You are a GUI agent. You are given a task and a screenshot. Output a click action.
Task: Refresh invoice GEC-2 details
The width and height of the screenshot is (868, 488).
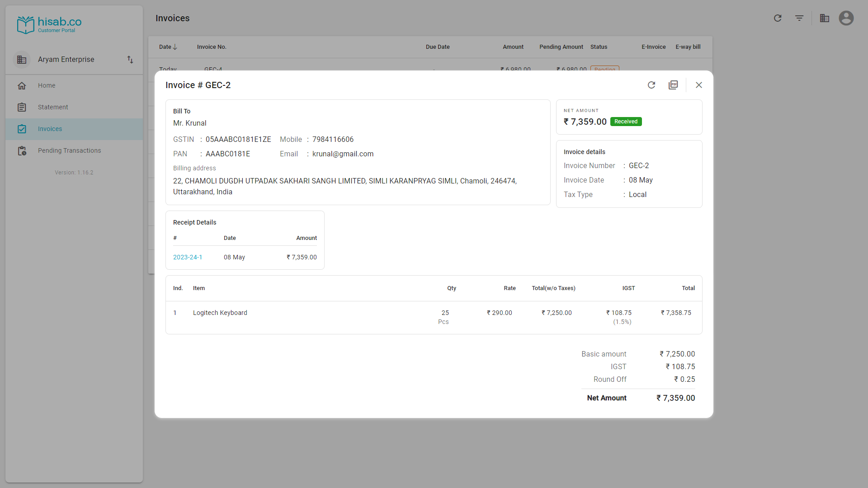651,85
